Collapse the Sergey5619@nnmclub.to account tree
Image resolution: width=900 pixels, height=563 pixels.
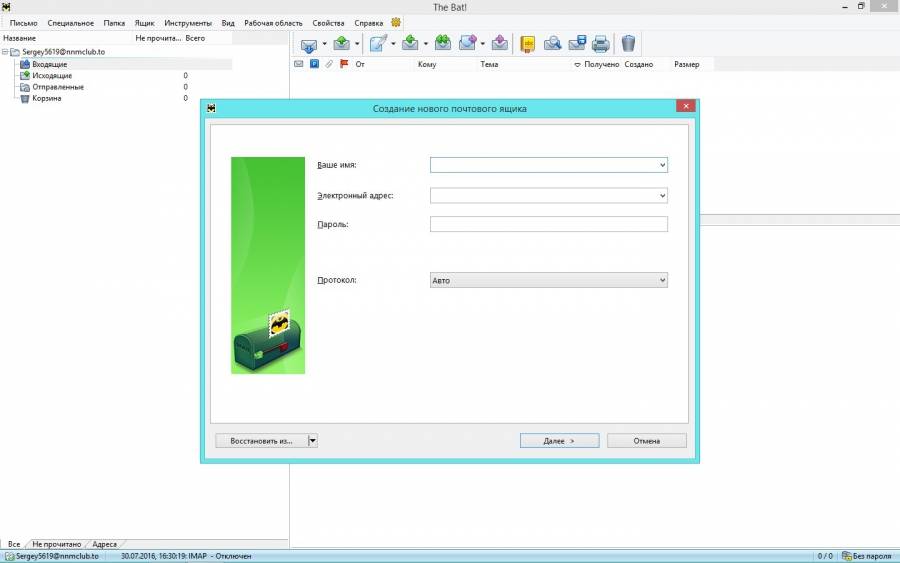[x=5, y=52]
